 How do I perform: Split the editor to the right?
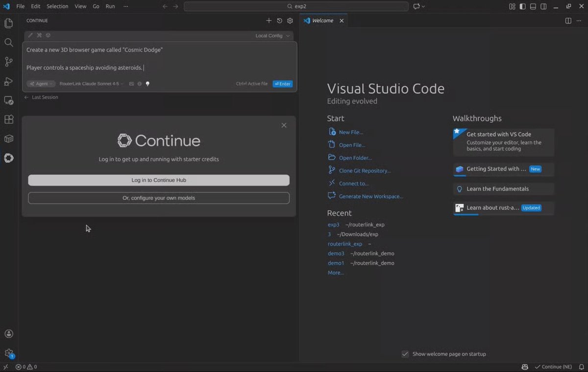(568, 21)
